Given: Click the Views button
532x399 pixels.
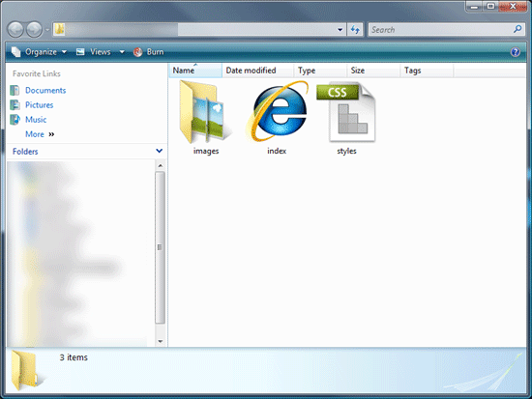Looking at the screenshot, I should pyautogui.click(x=94, y=52).
